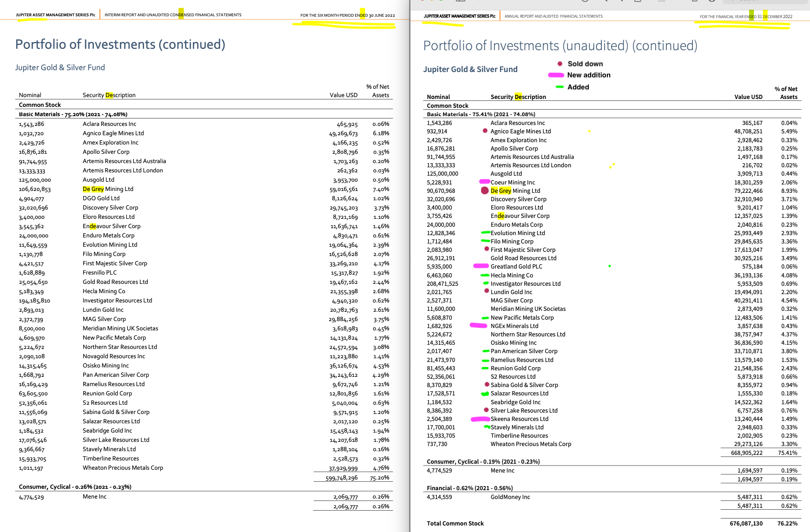Click 'FOR THE SIX MONTH PERIOD ENDED 30 JUNE 2022' header
The height and width of the screenshot is (532, 810).
click(x=348, y=15)
